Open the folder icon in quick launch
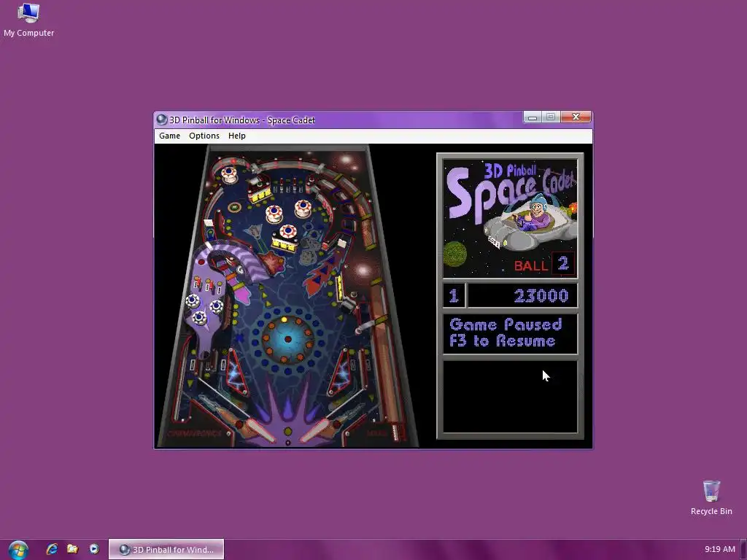747x560 pixels. pos(72,549)
